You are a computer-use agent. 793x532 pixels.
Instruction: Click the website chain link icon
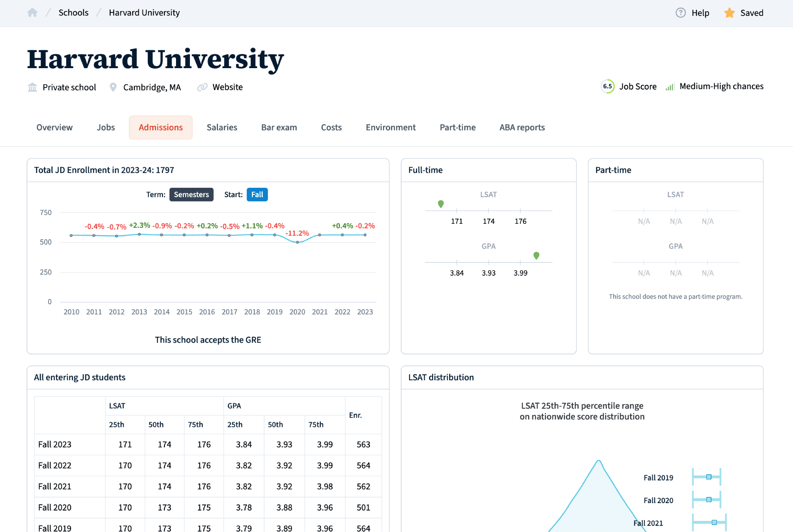point(202,87)
